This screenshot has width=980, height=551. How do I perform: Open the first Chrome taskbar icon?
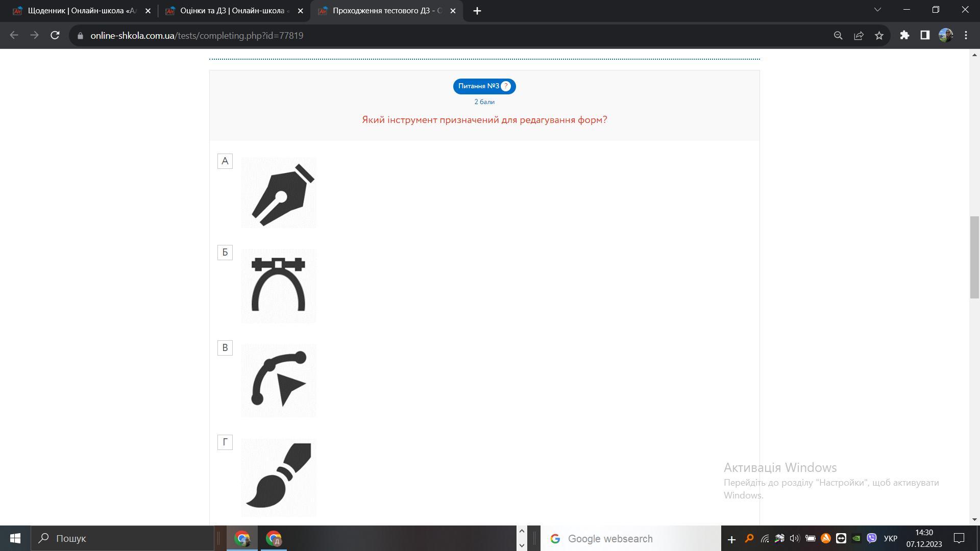tap(242, 538)
